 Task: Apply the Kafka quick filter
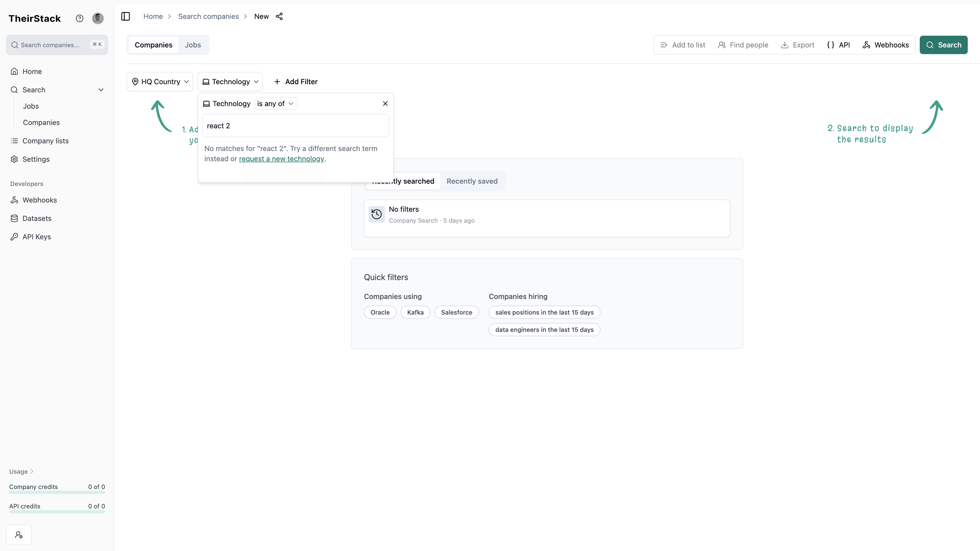click(415, 312)
